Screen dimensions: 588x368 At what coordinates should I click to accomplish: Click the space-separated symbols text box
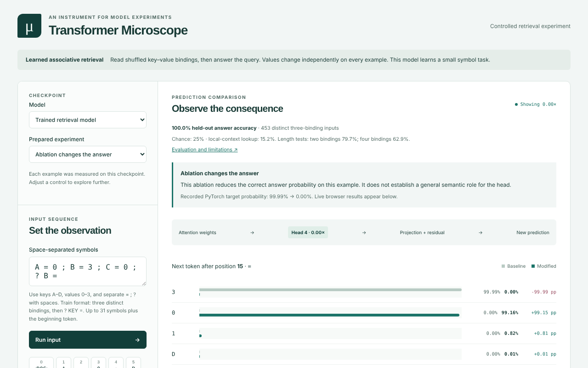(88, 271)
